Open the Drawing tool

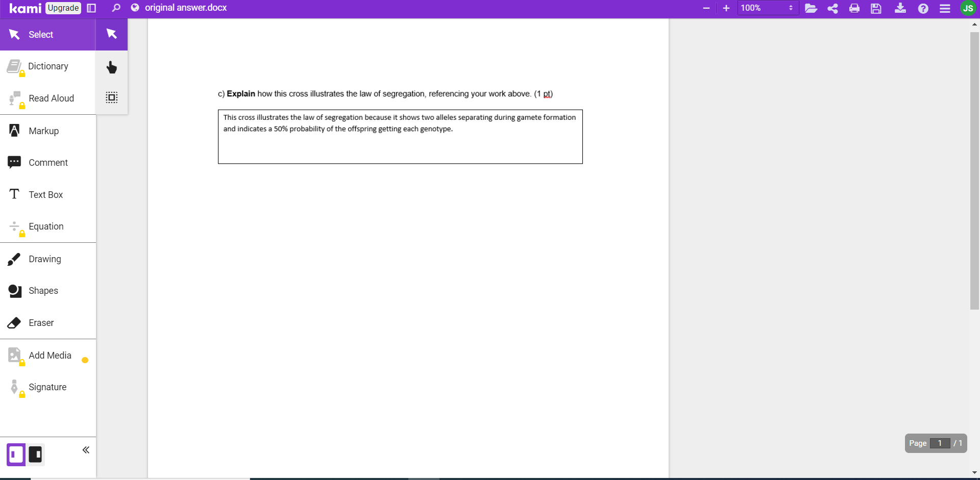pos(45,259)
